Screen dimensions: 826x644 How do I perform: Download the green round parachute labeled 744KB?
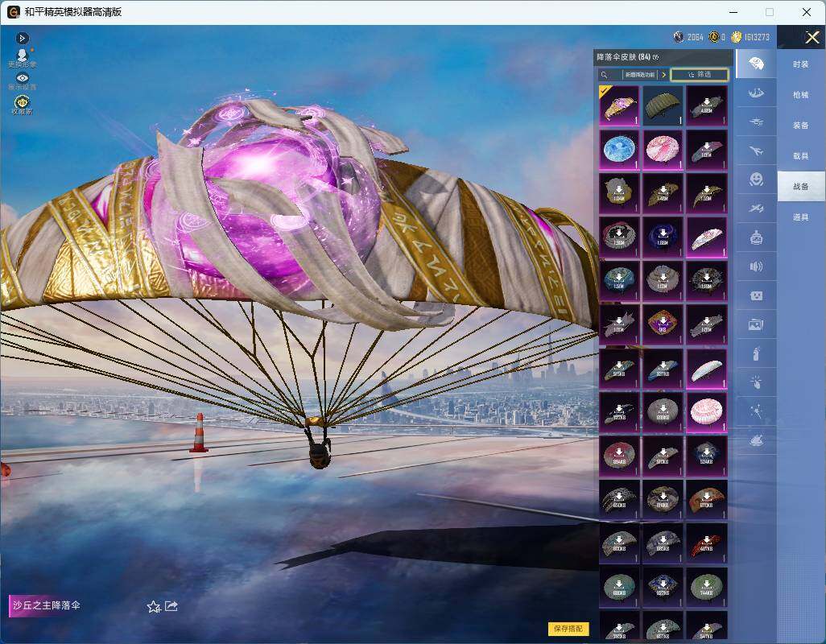click(x=706, y=587)
